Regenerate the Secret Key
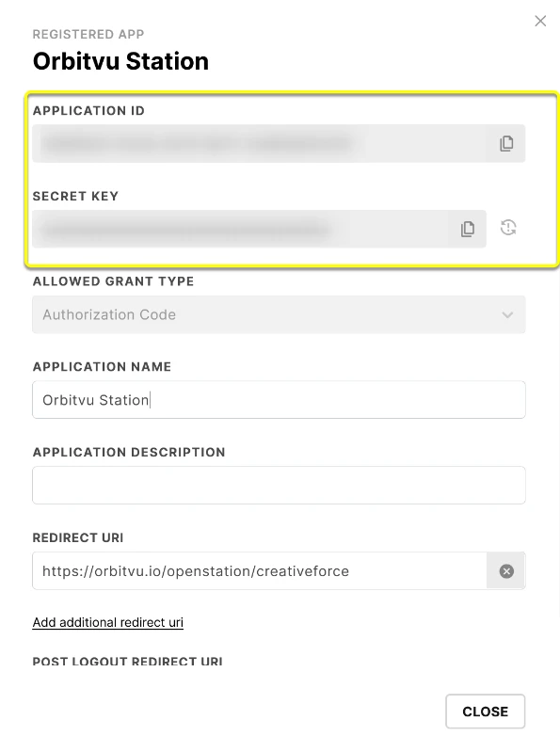 click(508, 228)
